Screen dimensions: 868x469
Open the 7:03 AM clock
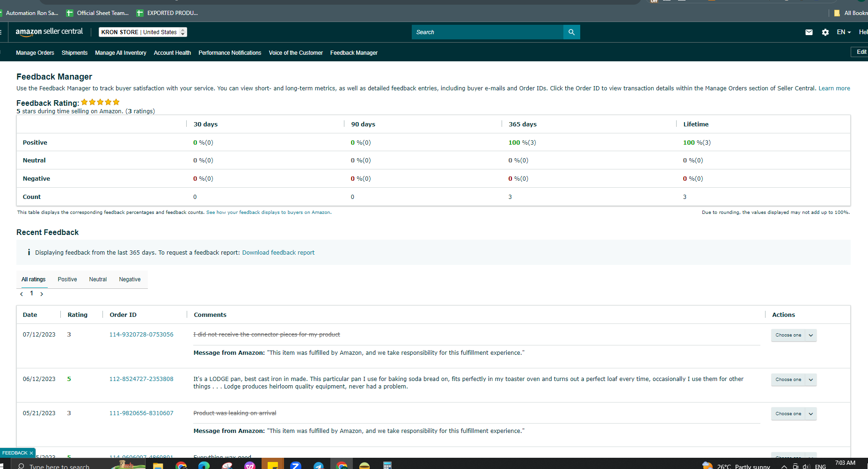tap(845, 463)
